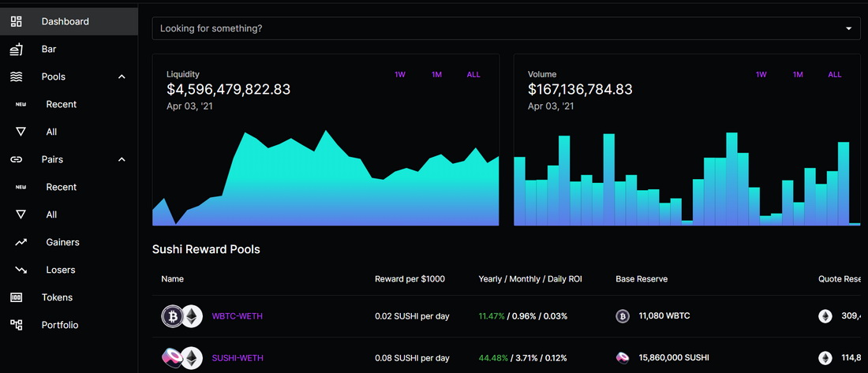Click the 11.47% yearly ROI value
Image resolution: width=868 pixels, height=373 pixels.
492,316
